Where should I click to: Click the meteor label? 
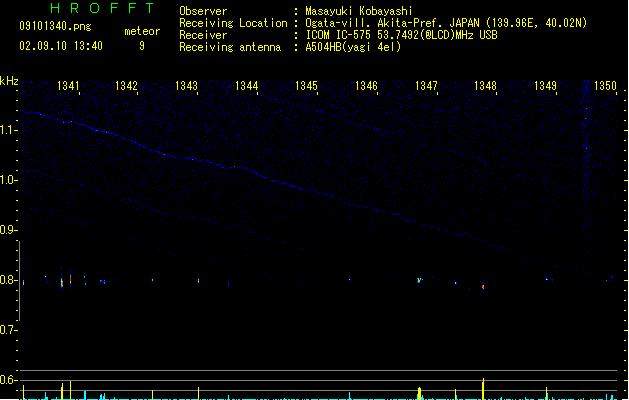coord(142,31)
